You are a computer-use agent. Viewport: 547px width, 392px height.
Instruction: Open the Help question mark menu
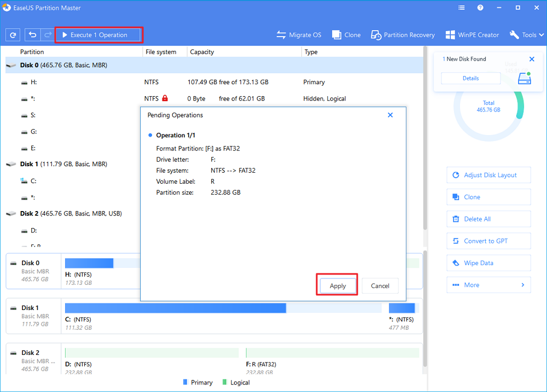click(480, 8)
